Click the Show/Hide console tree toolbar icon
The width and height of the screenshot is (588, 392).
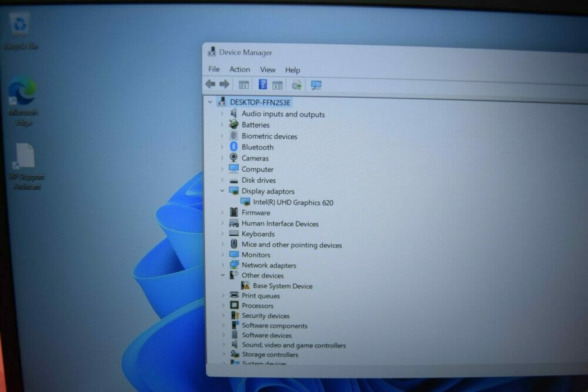(244, 85)
